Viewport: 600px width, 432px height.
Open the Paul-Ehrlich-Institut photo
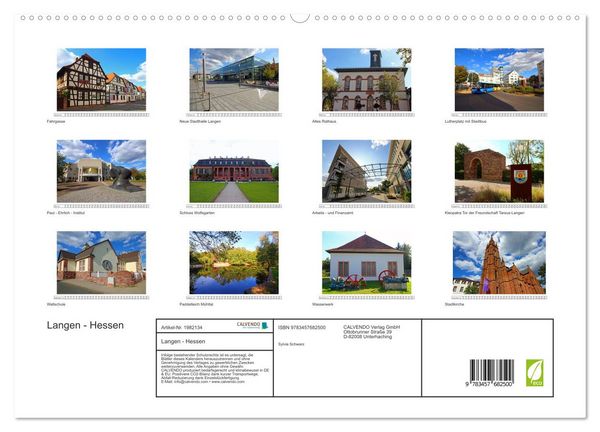point(101,171)
